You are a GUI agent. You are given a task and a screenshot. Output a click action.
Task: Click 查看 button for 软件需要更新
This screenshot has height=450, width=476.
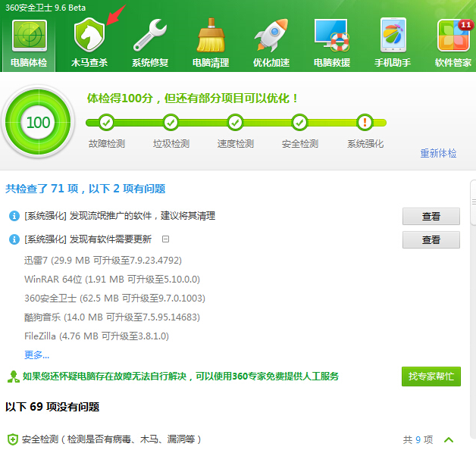coord(431,239)
